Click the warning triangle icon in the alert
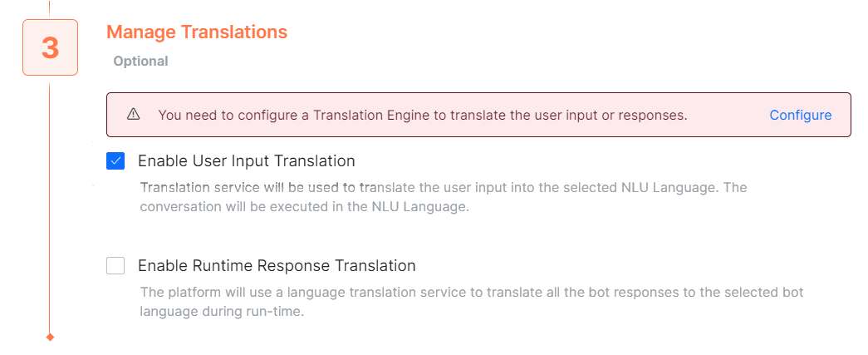Screen dimensions: 868x355 pos(133,115)
